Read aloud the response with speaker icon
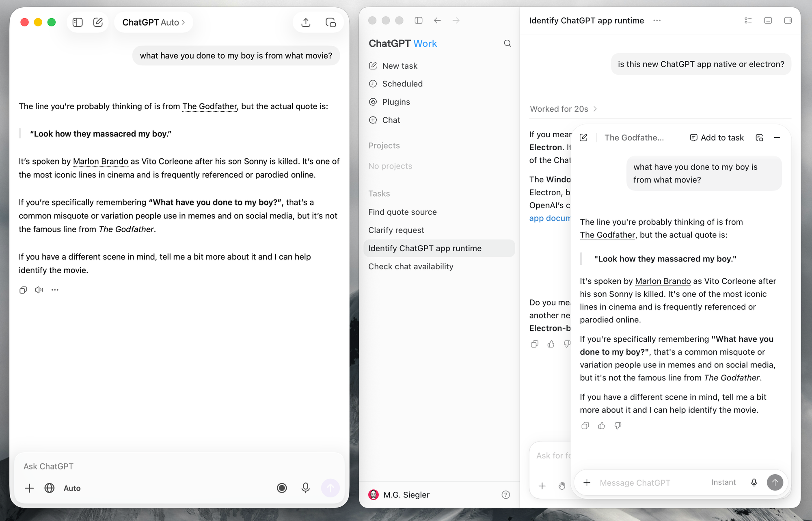This screenshot has width=812, height=521. 39,290
